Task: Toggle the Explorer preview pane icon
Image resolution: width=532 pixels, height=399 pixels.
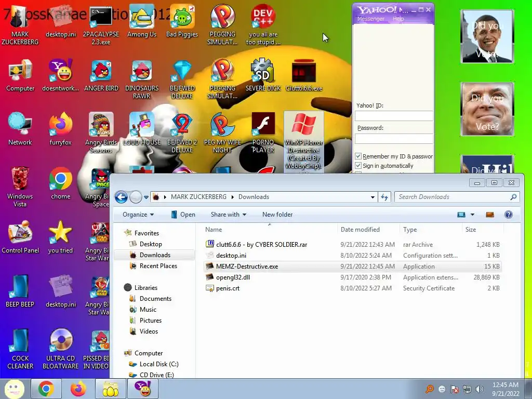Action: click(489, 215)
